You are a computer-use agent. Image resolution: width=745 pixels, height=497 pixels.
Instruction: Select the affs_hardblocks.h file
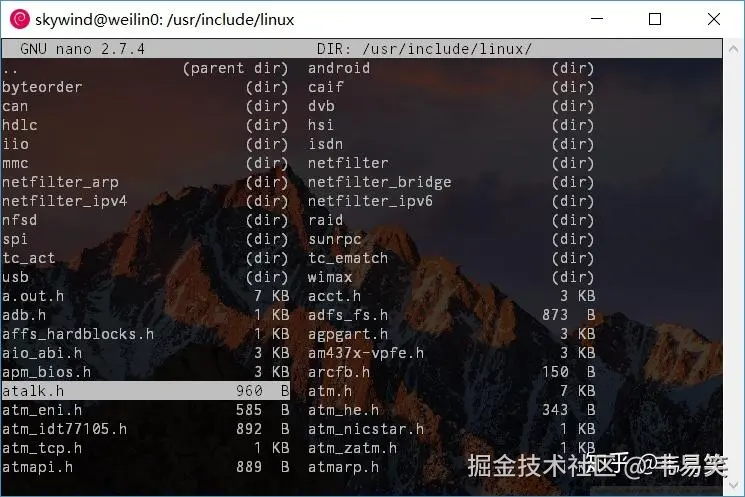[145, 334]
